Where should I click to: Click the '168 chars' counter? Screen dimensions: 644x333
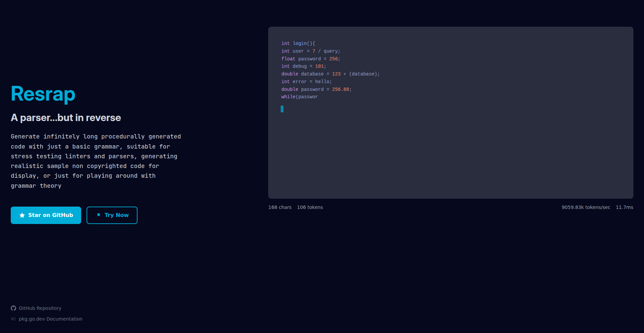point(280,207)
